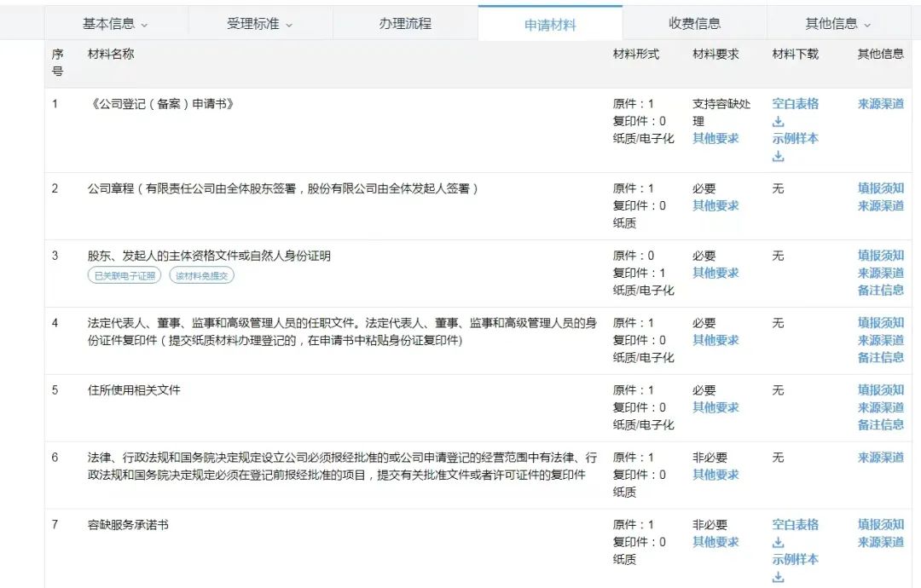Open 来源渠道 for 容缺服务承诺书
This screenshot has height=588, width=921.
880,542
